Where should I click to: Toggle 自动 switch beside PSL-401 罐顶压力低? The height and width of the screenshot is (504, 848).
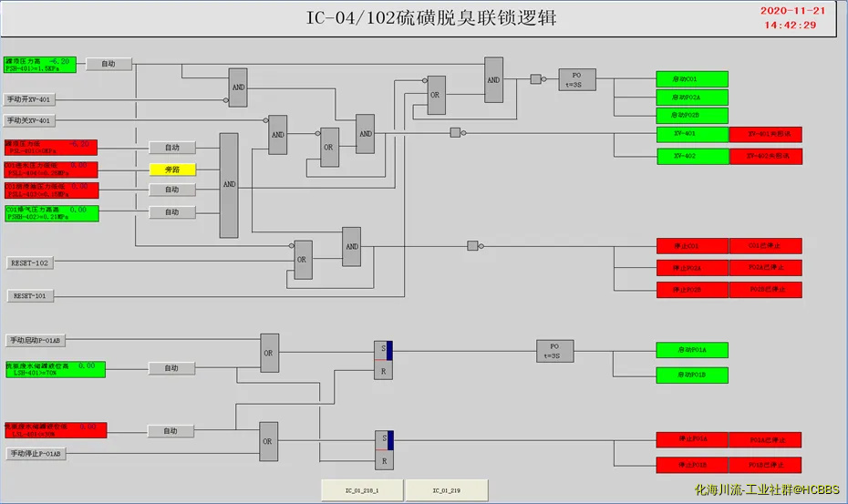click(x=172, y=147)
